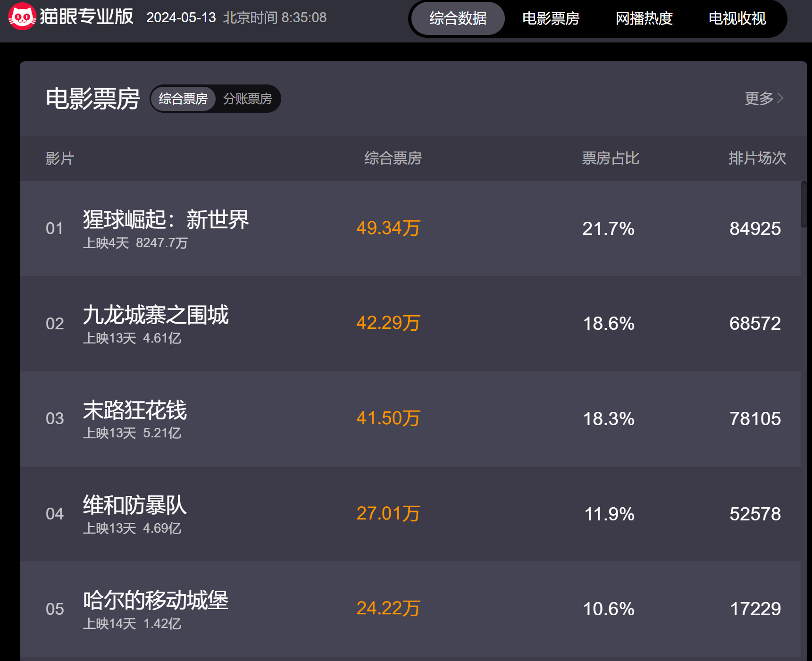
Task: Open movie 九龙城寨之围城
Action: [156, 315]
